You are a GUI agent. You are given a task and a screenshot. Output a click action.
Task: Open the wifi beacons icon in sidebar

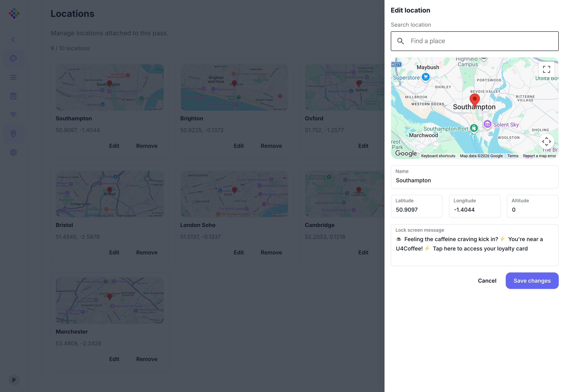coord(13,115)
